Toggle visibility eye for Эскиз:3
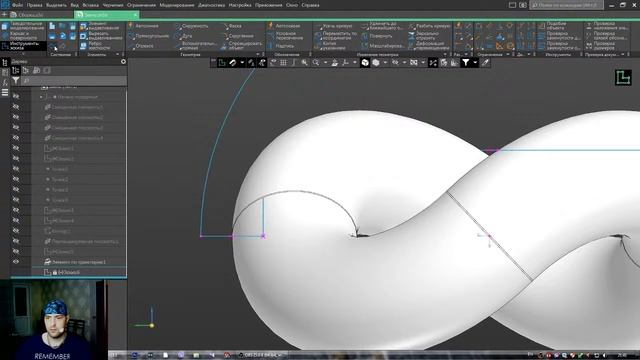This screenshot has width=640, height=360. pyautogui.click(x=16, y=210)
